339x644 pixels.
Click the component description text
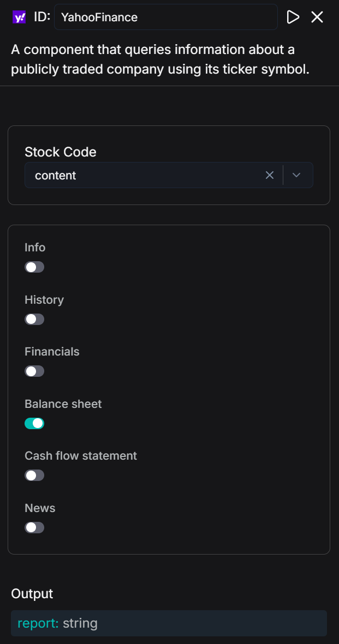160,60
